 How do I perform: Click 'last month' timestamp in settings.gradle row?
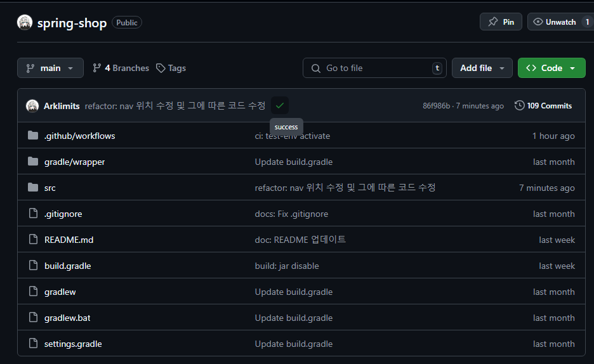[x=554, y=344]
